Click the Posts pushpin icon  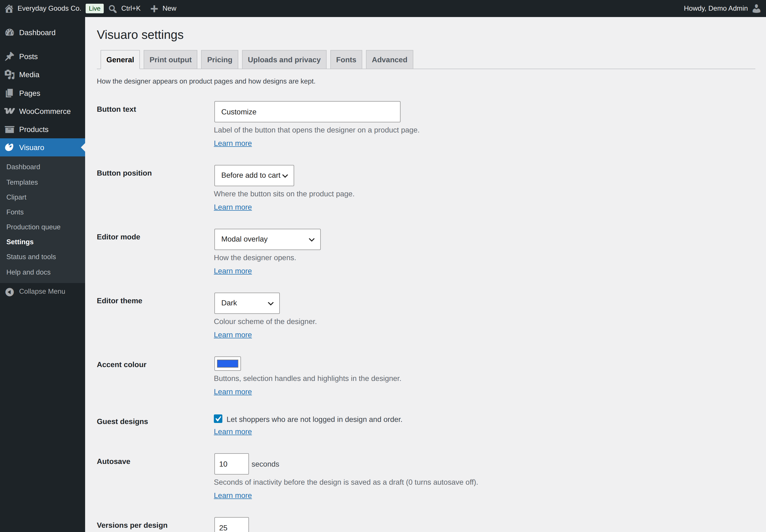pos(10,56)
